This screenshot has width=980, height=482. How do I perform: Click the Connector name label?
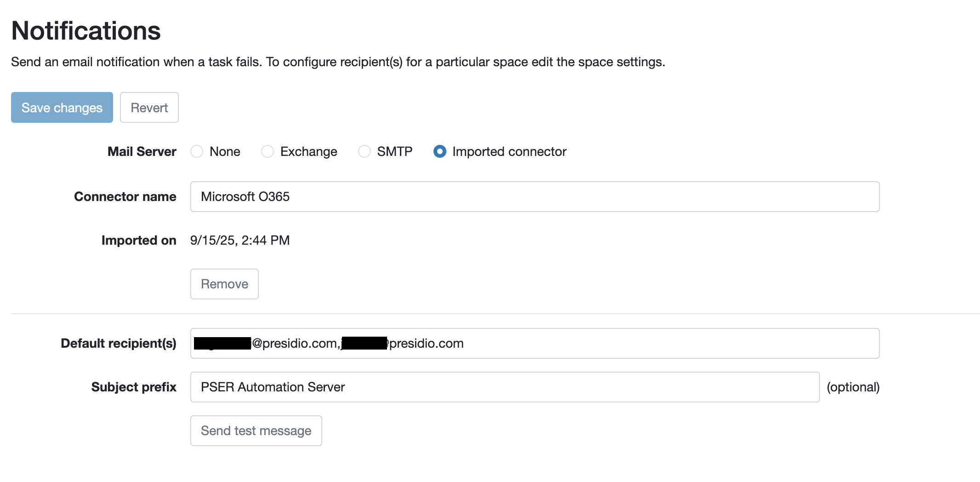pyautogui.click(x=125, y=197)
